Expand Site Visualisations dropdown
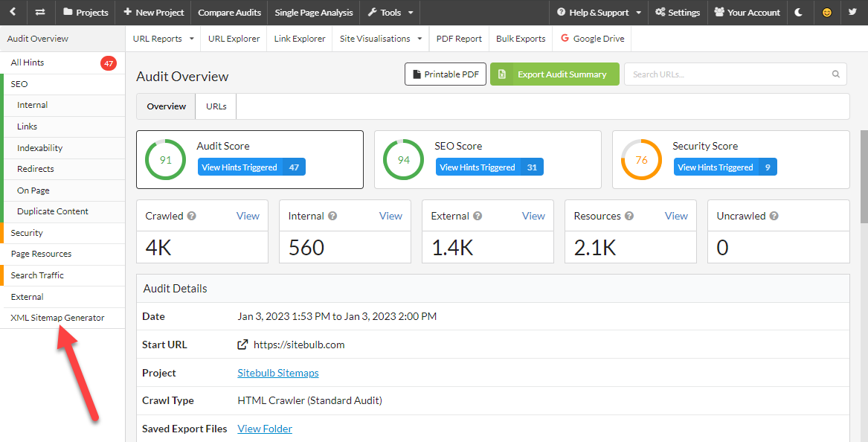 381,39
